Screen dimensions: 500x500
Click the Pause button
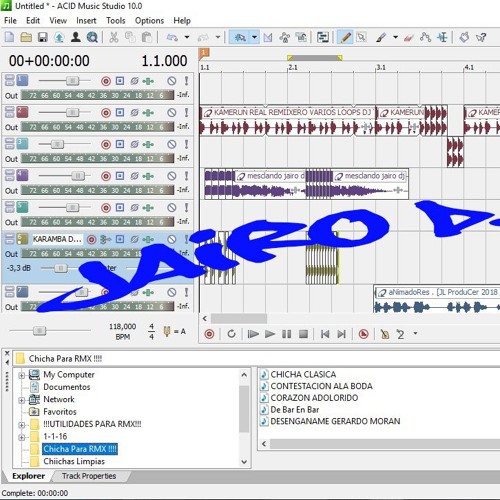click(x=287, y=334)
